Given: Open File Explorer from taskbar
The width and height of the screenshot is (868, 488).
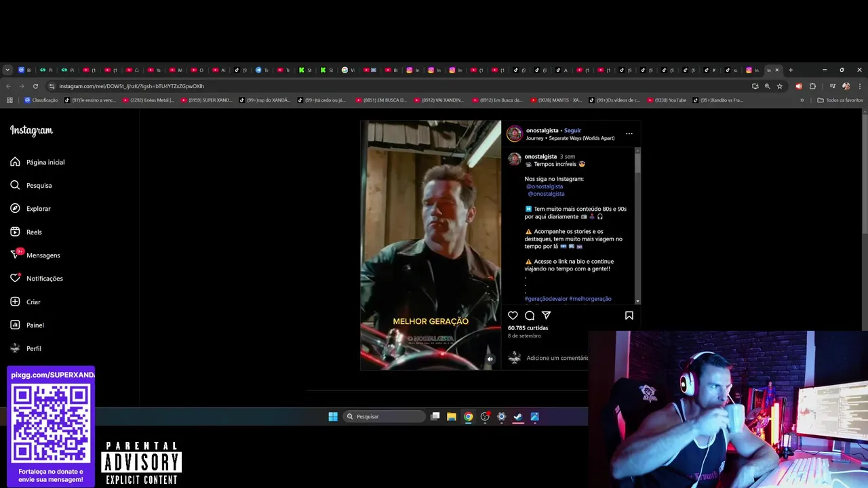Looking at the screenshot, I should click(452, 417).
